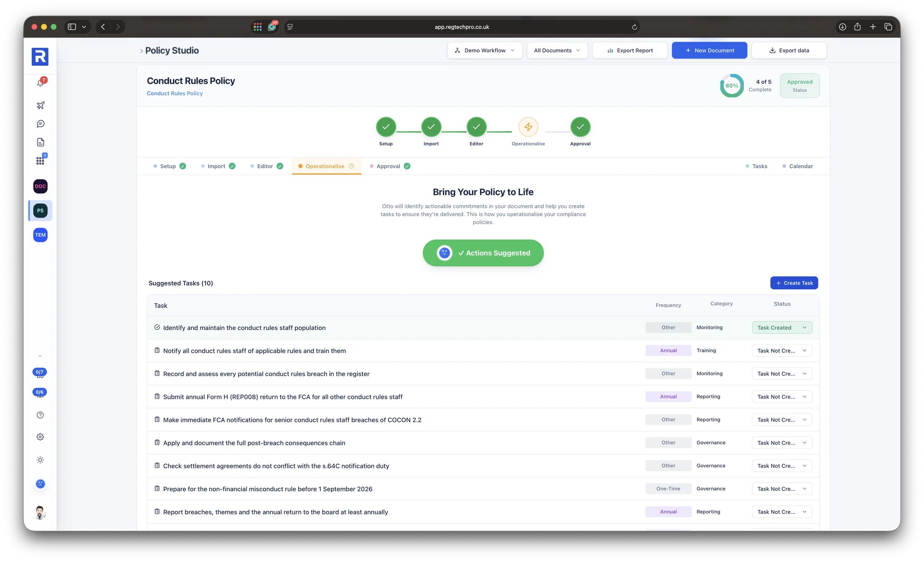Viewport: 924px width, 562px height.
Task: Open the settings gear in sidebar
Action: (40, 437)
